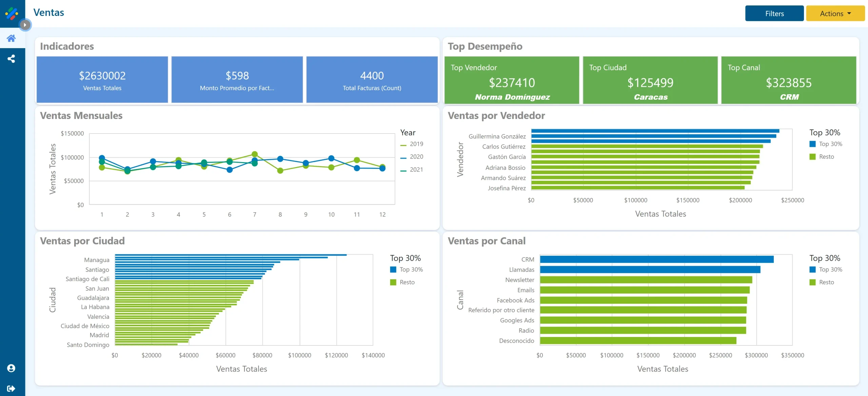Click the user account icon
Viewport: 868px width, 396px height.
click(x=11, y=368)
